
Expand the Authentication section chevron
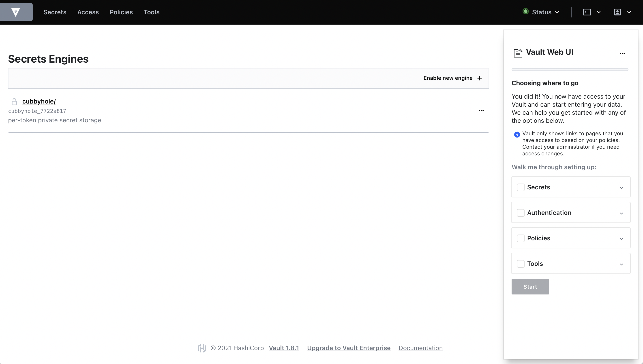coord(621,213)
